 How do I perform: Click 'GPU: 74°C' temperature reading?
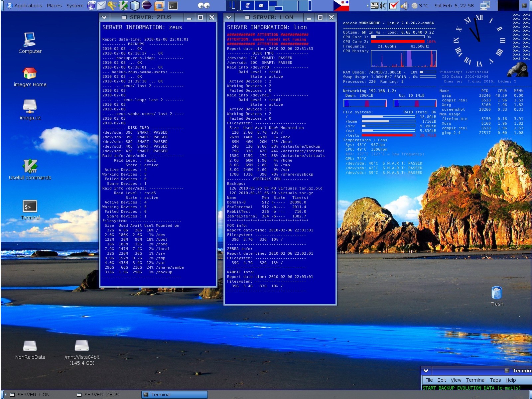[355, 159]
